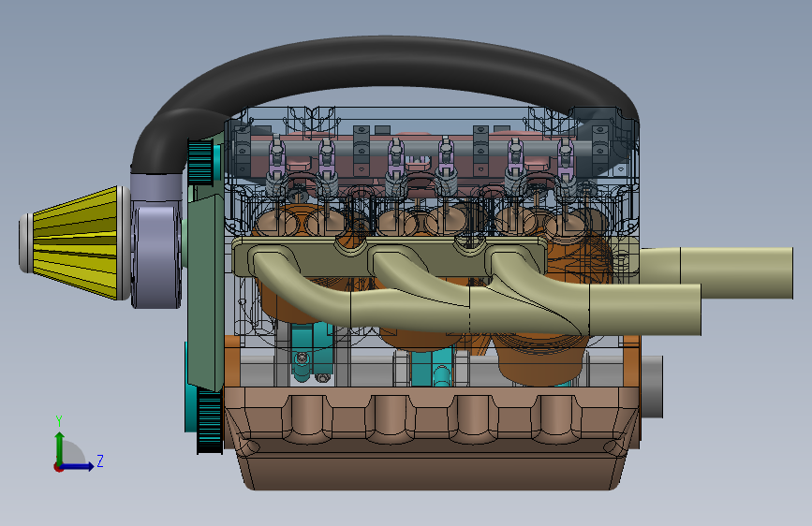812x526 pixels.
Task: Select the gray crankshaft stub on the right end
Action: pyautogui.click(x=652, y=387)
